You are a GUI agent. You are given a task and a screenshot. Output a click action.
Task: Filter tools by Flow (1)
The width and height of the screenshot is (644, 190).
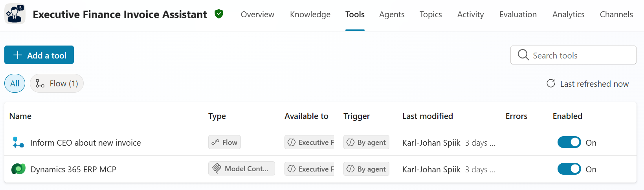57,83
